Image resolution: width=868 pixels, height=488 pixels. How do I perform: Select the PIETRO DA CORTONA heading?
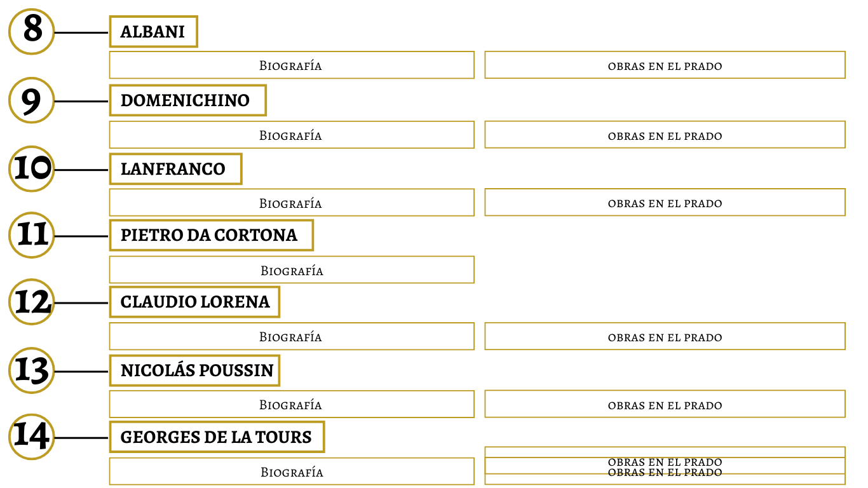[x=212, y=235]
